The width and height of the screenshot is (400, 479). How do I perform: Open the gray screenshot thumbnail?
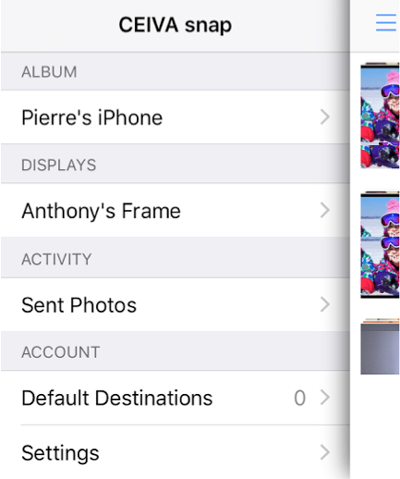tap(380, 346)
